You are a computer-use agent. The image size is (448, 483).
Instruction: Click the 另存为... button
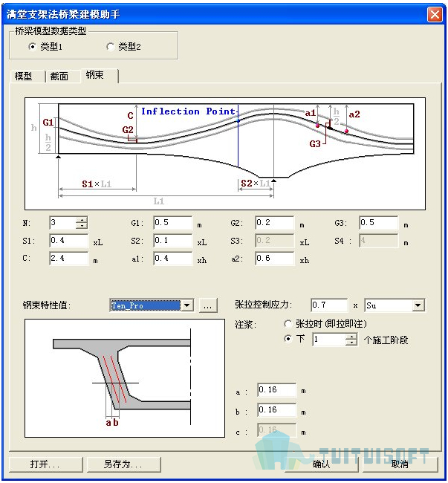pos(124,464)
